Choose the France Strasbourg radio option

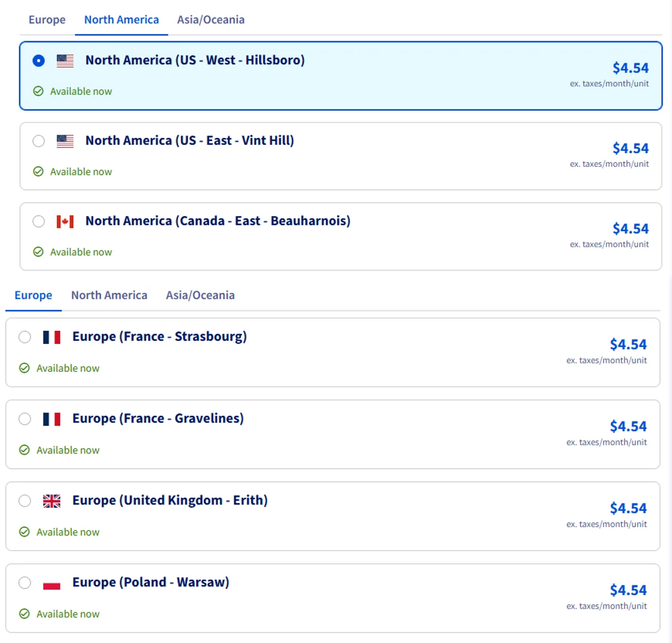point(24,337)
